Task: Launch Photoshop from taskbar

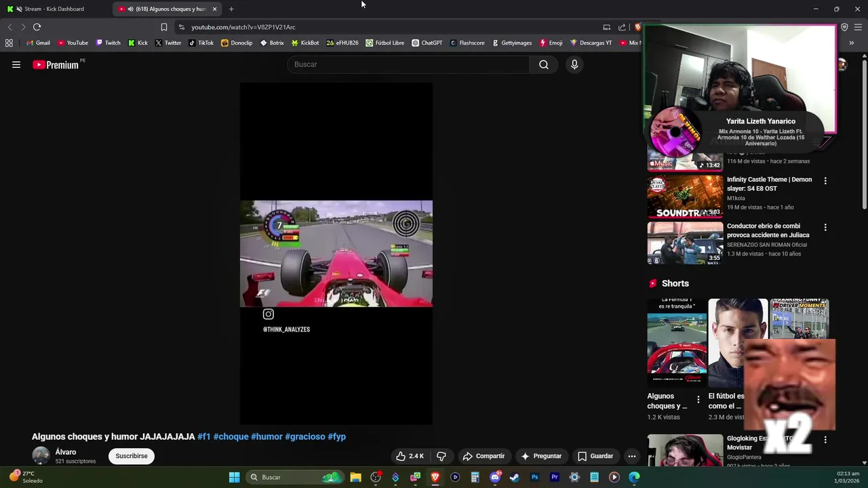Action: [534, 477]
